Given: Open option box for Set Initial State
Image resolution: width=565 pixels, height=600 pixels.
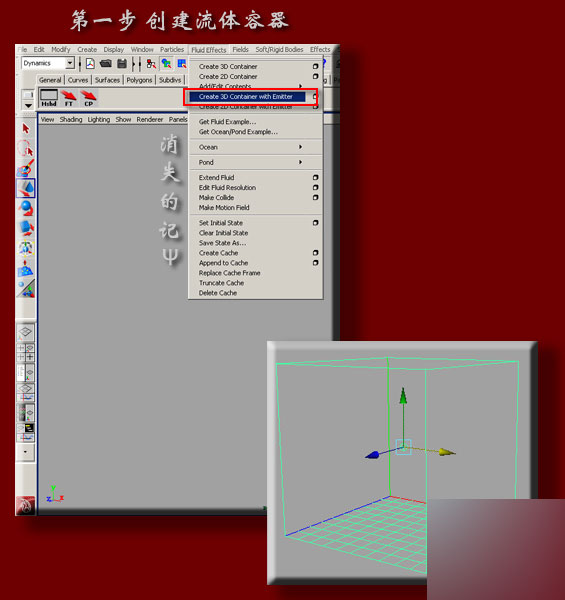Looking at the screenshot, I should pos(316,223).
